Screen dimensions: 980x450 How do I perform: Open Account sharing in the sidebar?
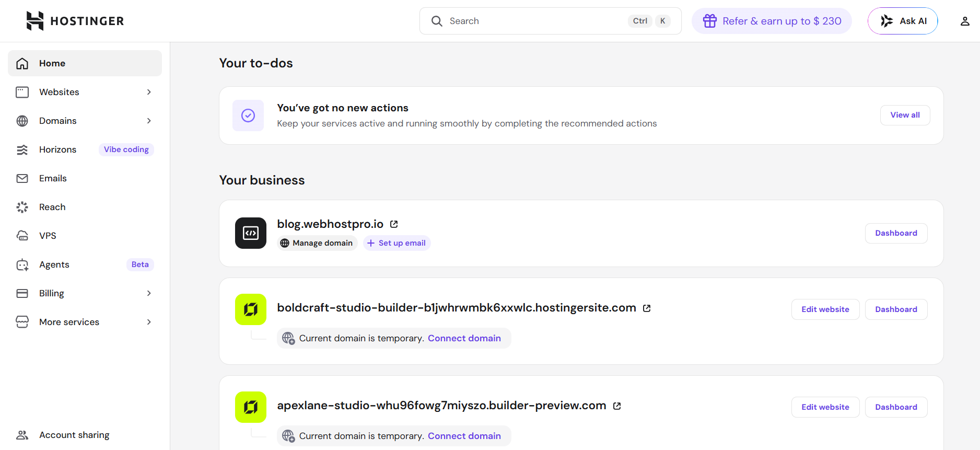(85, 435)
